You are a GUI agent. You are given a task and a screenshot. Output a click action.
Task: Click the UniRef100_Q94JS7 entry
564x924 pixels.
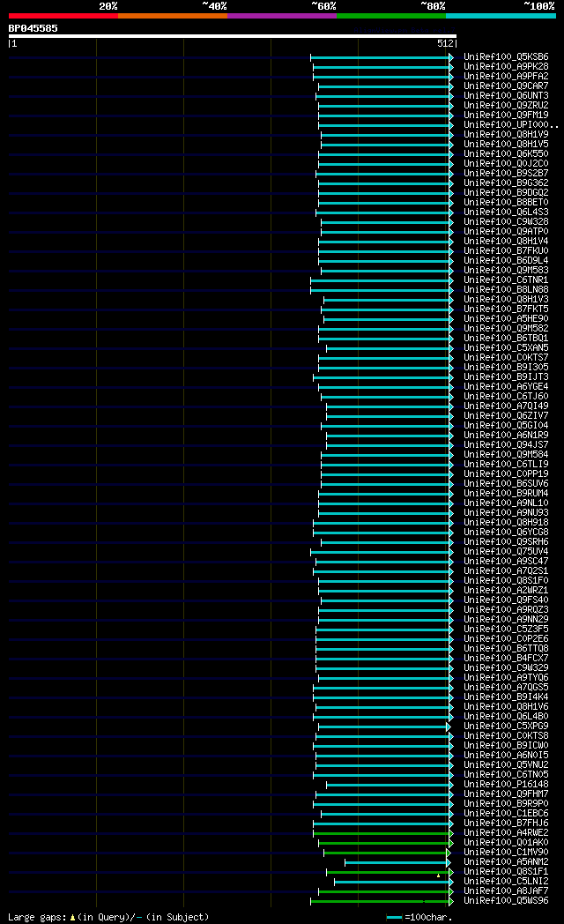[506, 445]
